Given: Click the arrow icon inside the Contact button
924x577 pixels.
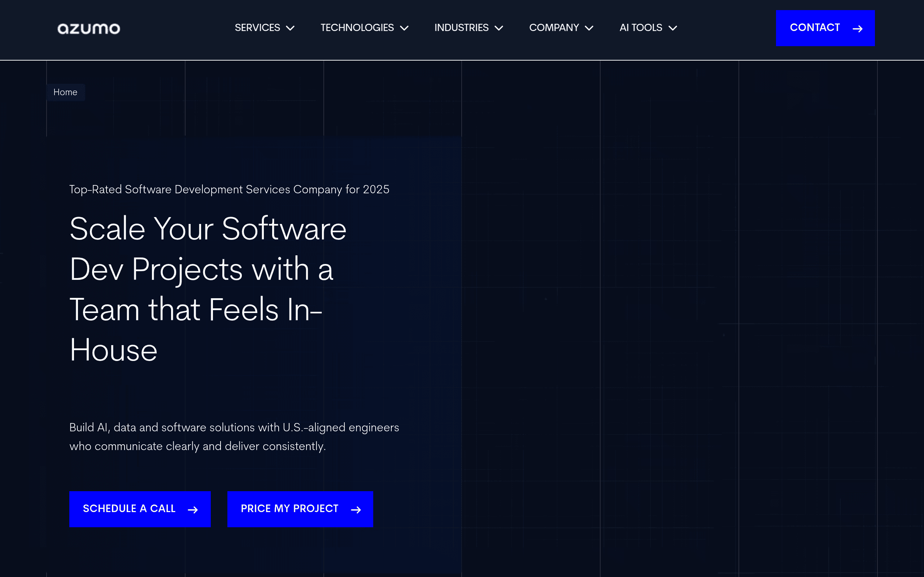Looking at the screenshot, I should click(x=858, y=28).
